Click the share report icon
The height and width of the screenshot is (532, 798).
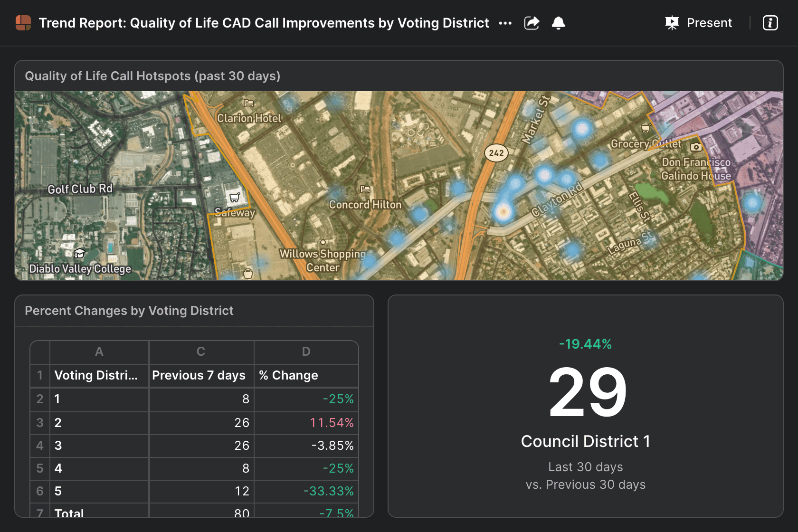tap(532, 23)
